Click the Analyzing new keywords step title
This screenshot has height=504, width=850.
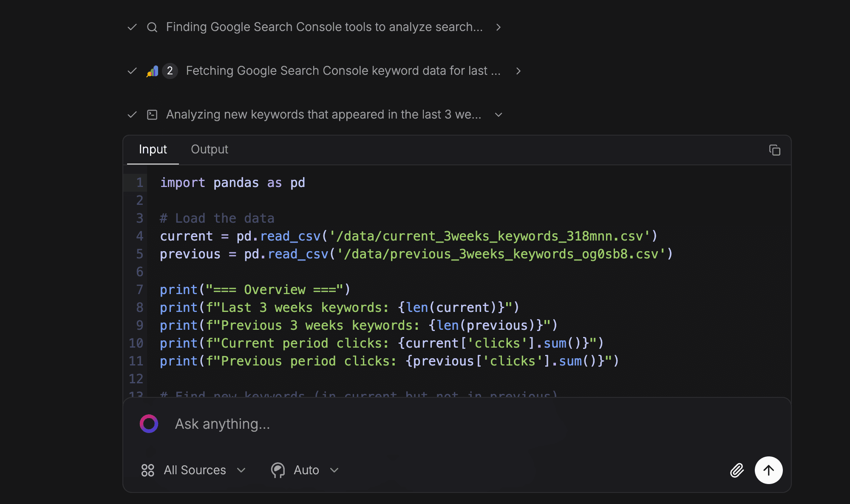tap(324, 115)
